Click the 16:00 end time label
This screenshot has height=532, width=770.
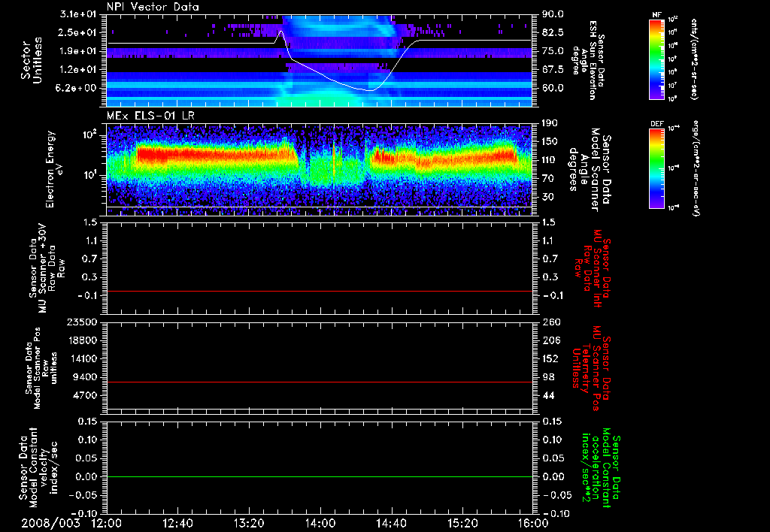(532, 522)
